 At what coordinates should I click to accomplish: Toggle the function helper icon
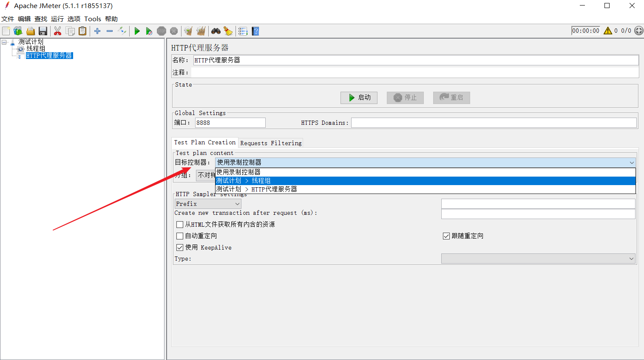click(x=242, y=31)
